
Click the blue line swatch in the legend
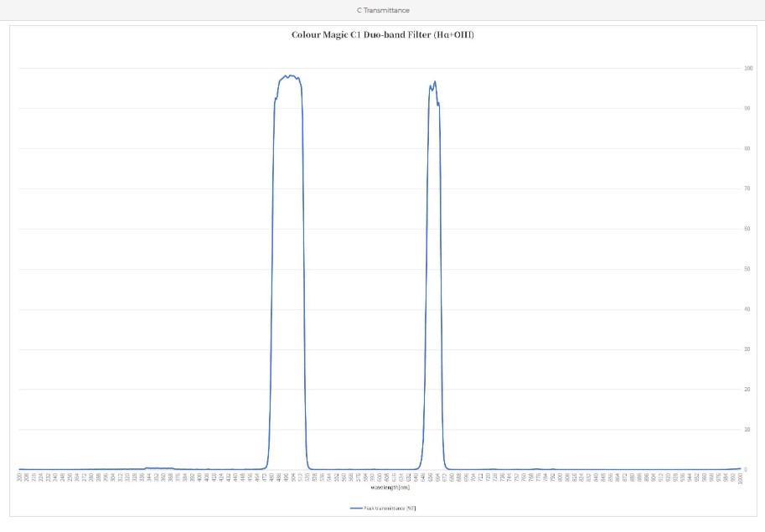(356, 508)
